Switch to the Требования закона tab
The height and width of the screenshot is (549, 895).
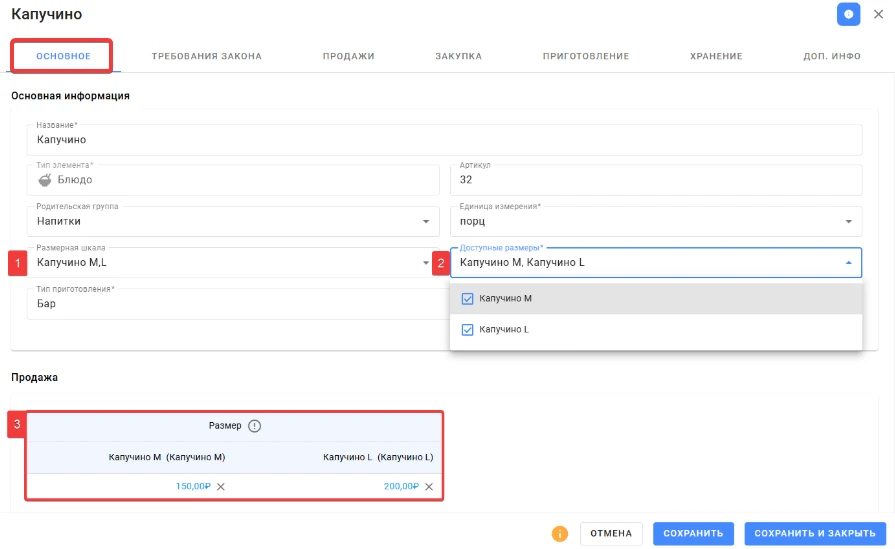point(207,56)
